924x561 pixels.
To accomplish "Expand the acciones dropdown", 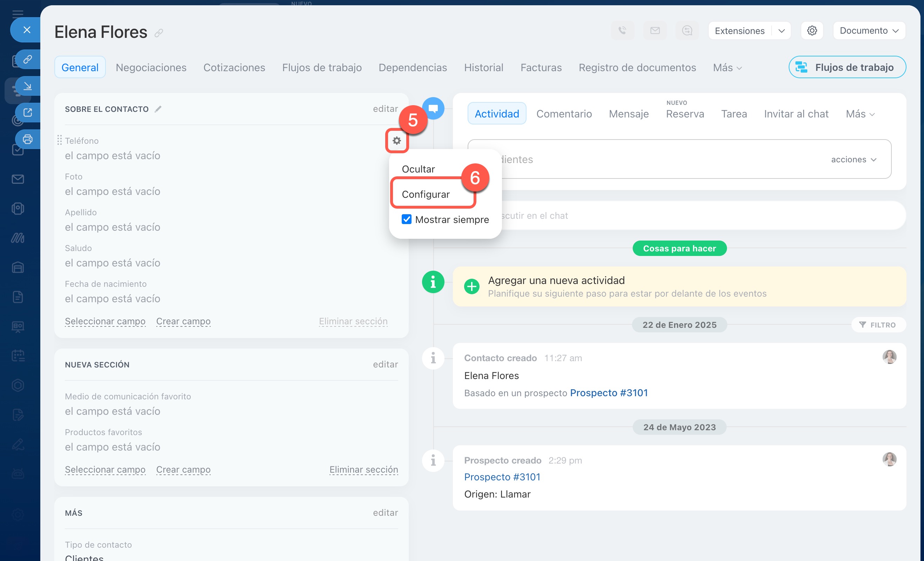I will [x=854, y=160].
